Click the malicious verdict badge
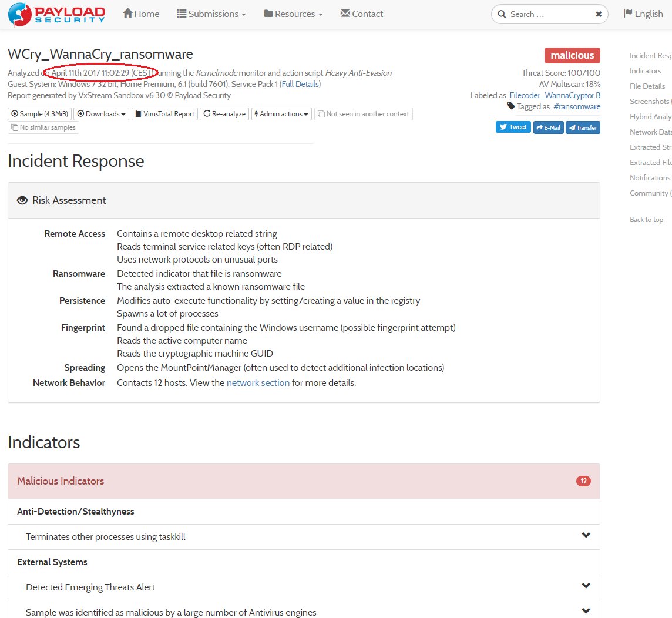 [572, 55]
